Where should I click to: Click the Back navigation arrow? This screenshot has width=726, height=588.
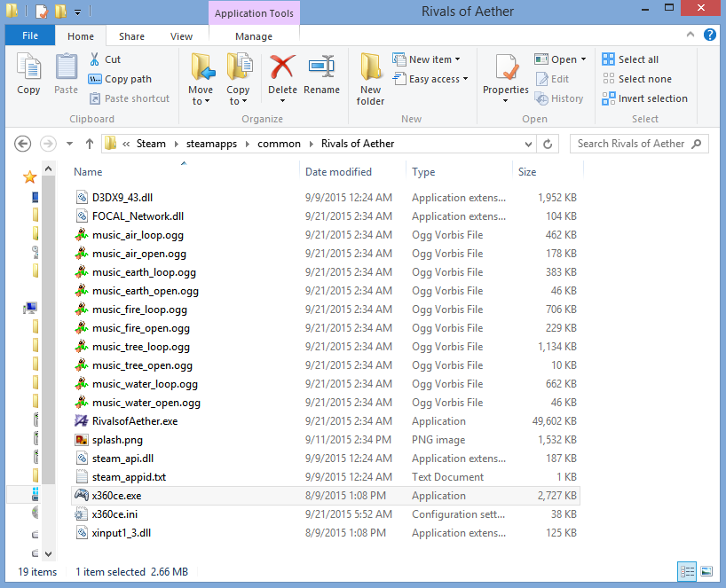coord(23,144)
